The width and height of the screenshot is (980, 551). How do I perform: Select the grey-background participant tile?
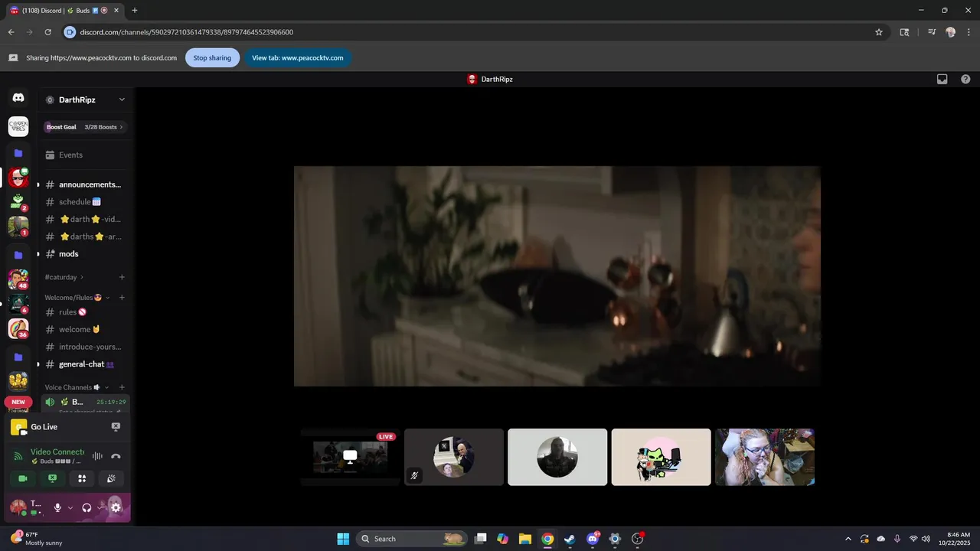[557, 457]
